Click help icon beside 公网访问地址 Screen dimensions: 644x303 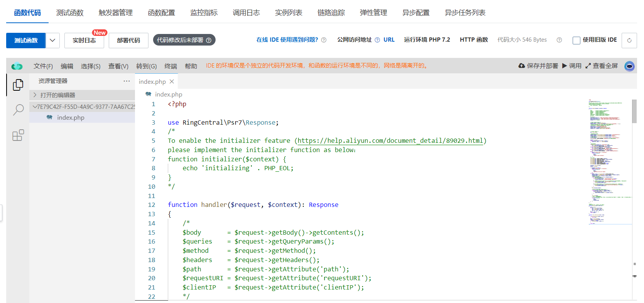tap(377, 40)
